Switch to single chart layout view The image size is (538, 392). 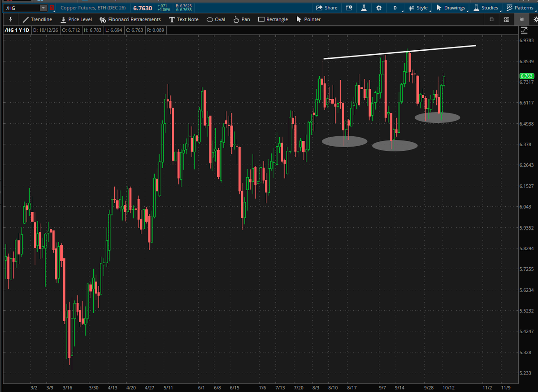[x=491, y=20]
